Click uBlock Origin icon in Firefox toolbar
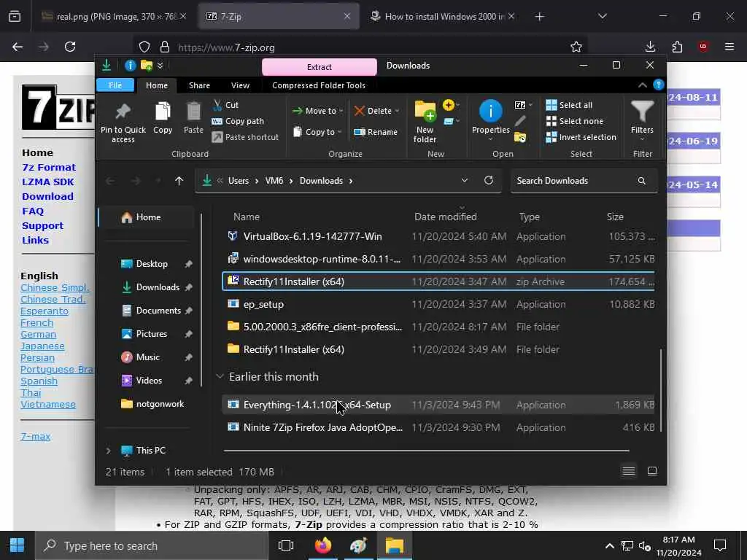 click(703, 46)
